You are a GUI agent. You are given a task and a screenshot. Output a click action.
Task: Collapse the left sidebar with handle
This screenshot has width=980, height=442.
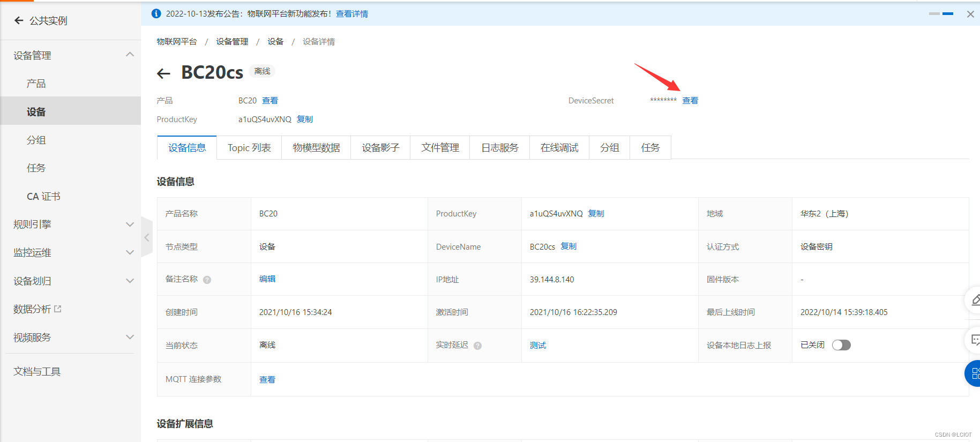[x=147, y=237]
